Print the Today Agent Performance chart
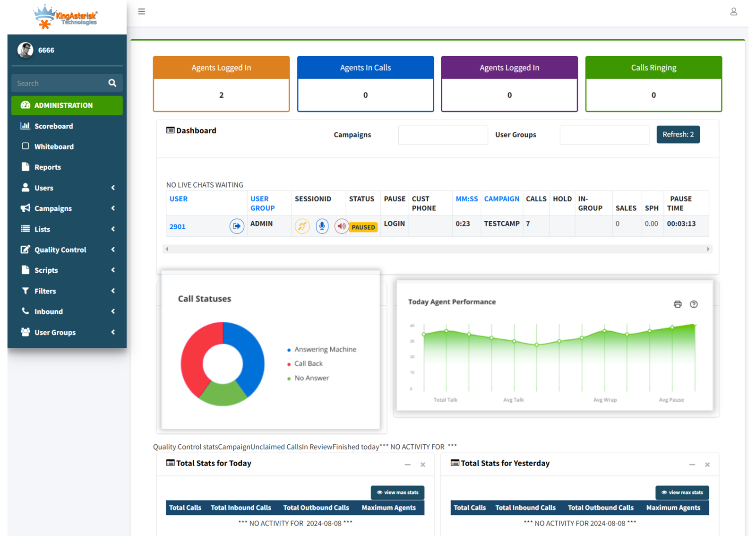The width and height of the screenshot is (756, 536). tap(678, 304)
